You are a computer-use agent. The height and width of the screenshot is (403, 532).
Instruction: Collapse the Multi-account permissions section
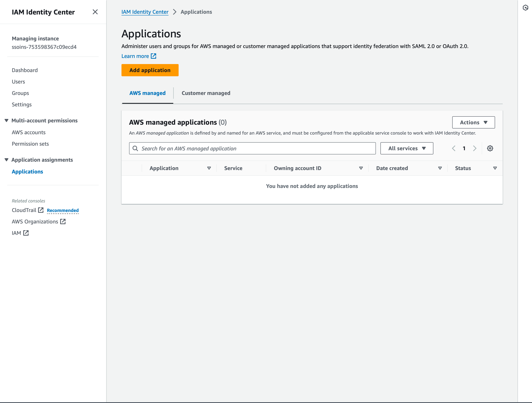[6, 120]
